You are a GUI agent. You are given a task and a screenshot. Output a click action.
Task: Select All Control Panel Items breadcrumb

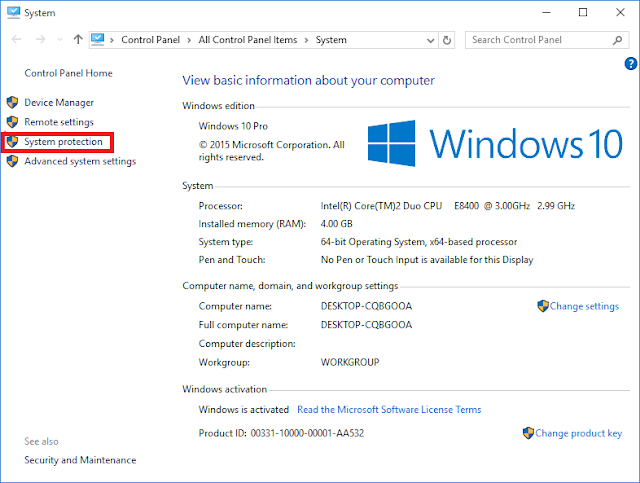point(248,40)
